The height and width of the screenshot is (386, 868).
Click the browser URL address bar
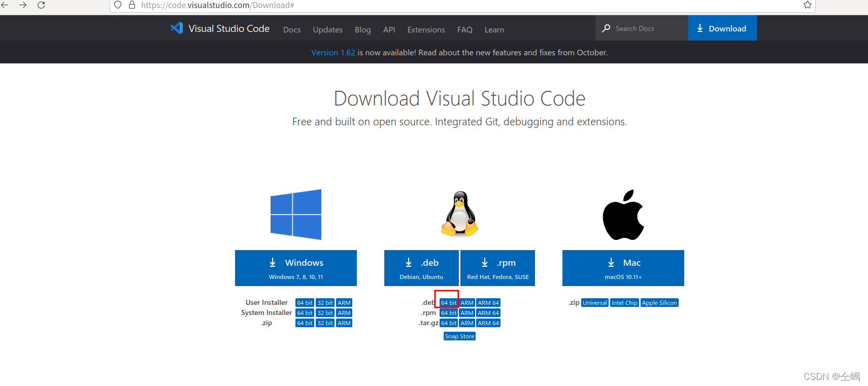pyautogui.click(x=462, y=5)
